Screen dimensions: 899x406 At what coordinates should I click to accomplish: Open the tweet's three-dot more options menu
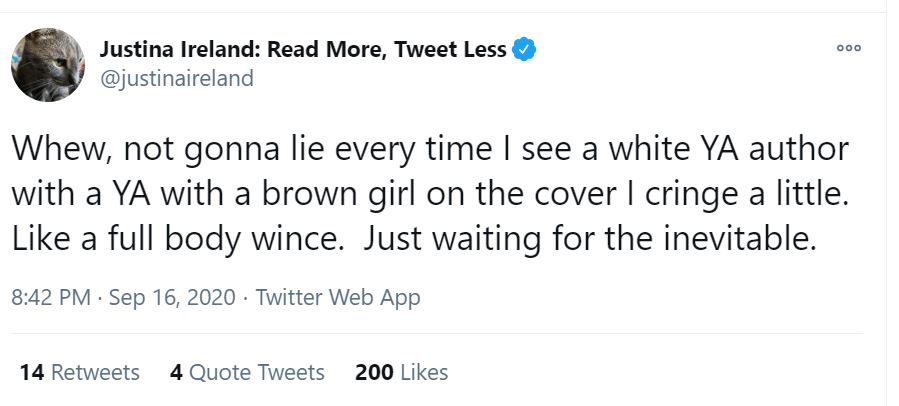[x=850, y=48]
